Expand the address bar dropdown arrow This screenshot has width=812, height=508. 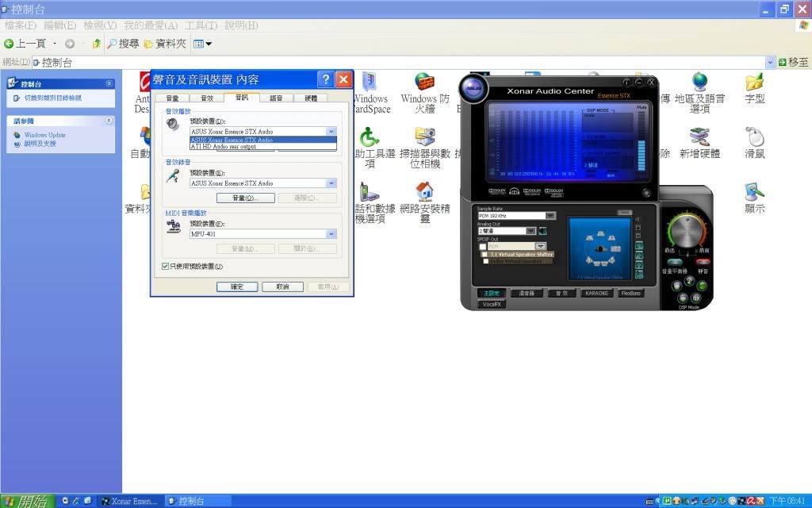pos(770,62)
